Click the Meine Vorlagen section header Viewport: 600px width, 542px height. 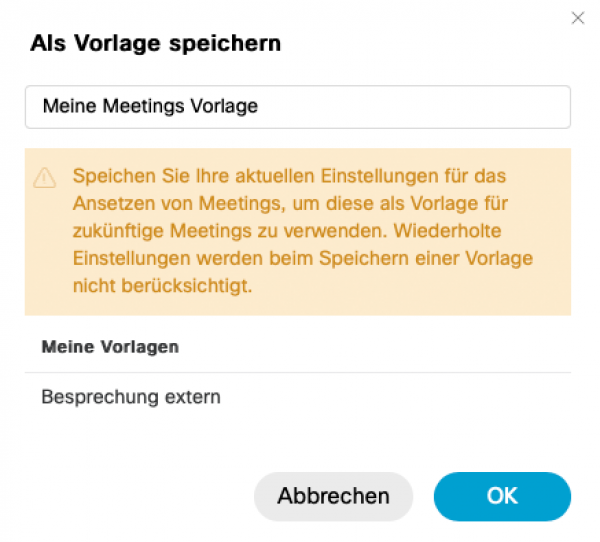point(110,347)
